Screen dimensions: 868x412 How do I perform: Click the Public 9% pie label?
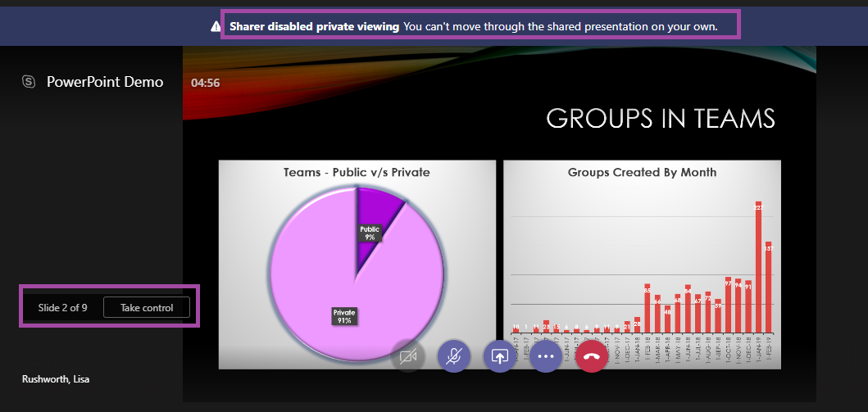coord(370,233)
